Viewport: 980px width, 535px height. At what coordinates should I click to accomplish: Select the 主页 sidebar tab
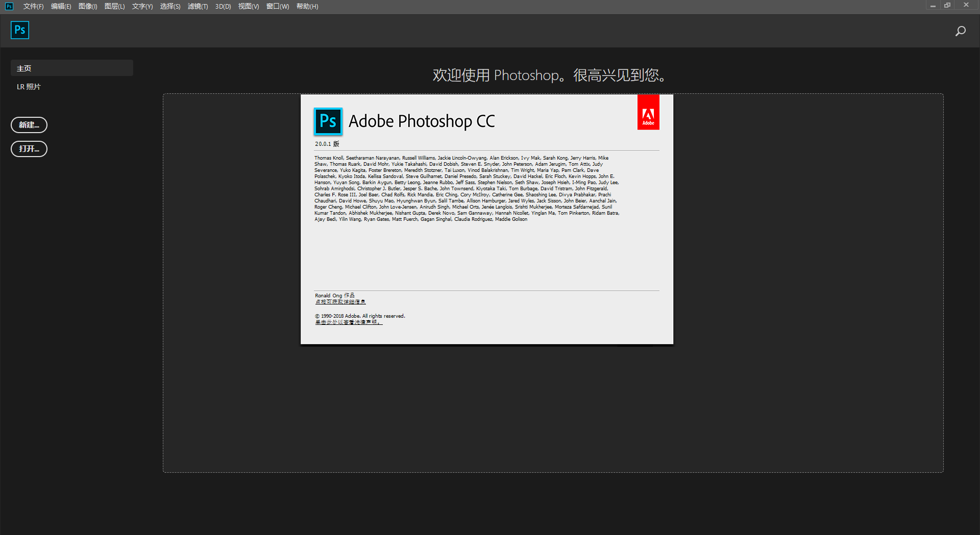click(x=72, y=68)
